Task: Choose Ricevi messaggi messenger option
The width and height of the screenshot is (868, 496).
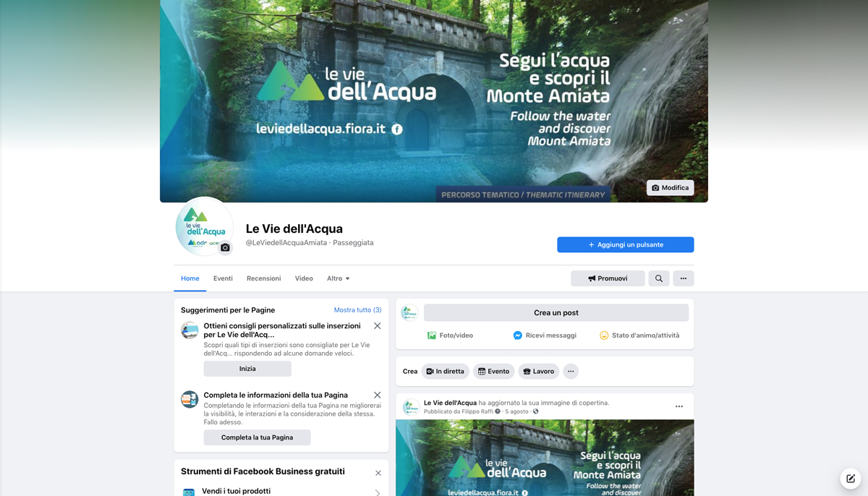Action: point(545,335)
